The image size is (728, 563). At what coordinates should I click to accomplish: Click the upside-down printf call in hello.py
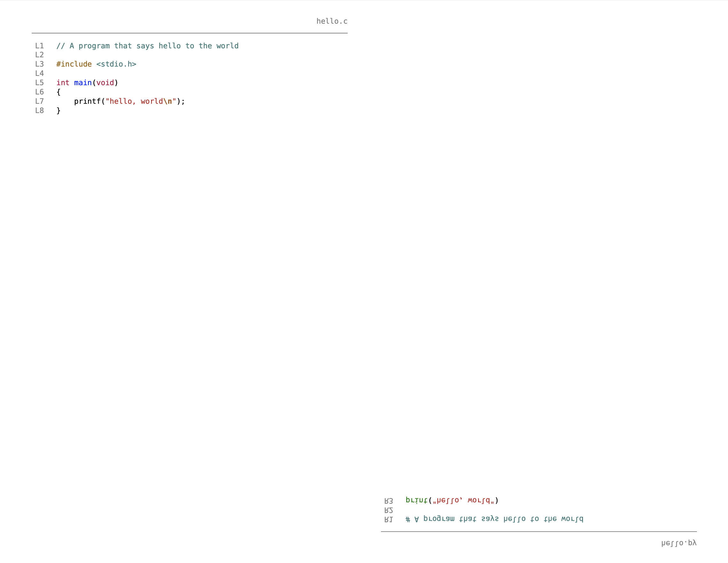[x=451, y=500]
